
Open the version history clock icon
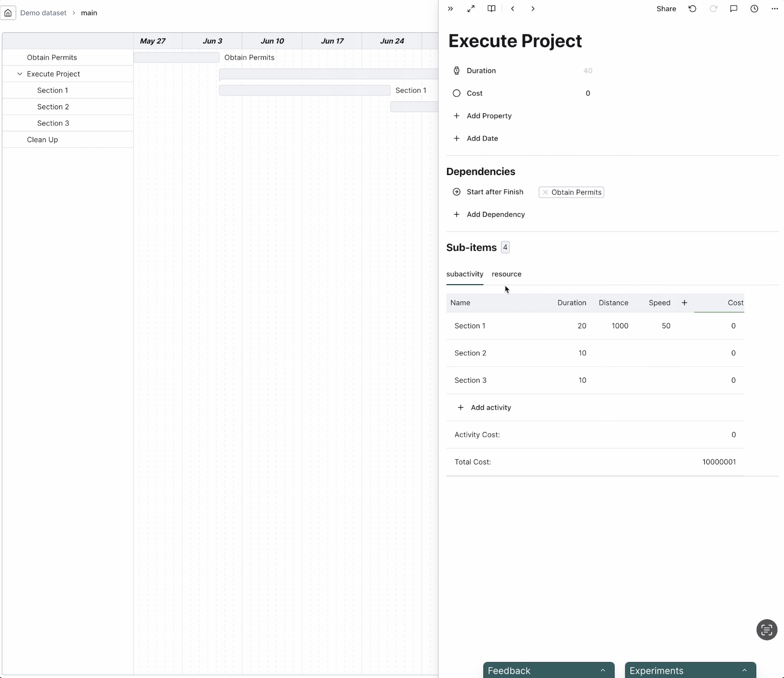point(754,9)
